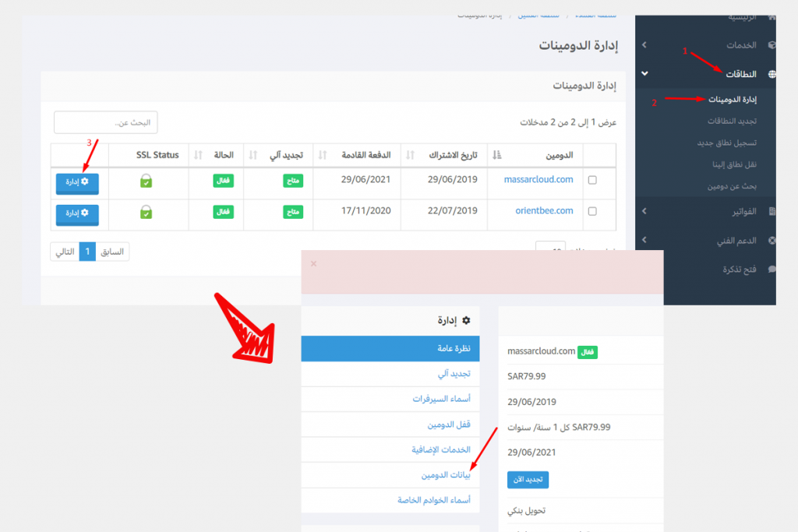Click the 22/07/2019 subscription date cell
The width and height of the screenshot is (798, 532).
click(453, 210)
